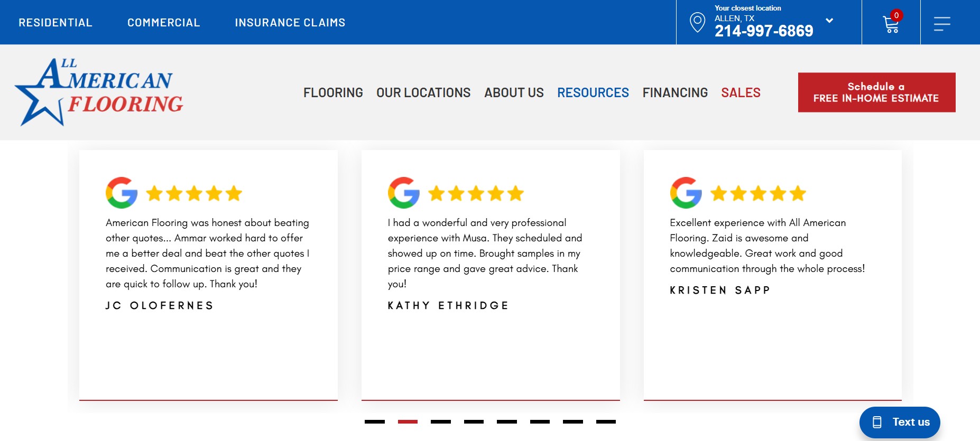Click Google logo on JC Olofernes review
This screenshot has height=441, width=980.
(x=122, y=193)
